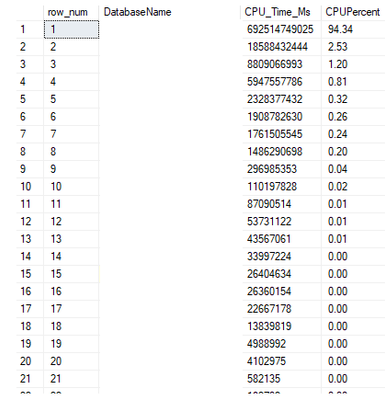Click CPU time value 53731122

tap(269, 221)
